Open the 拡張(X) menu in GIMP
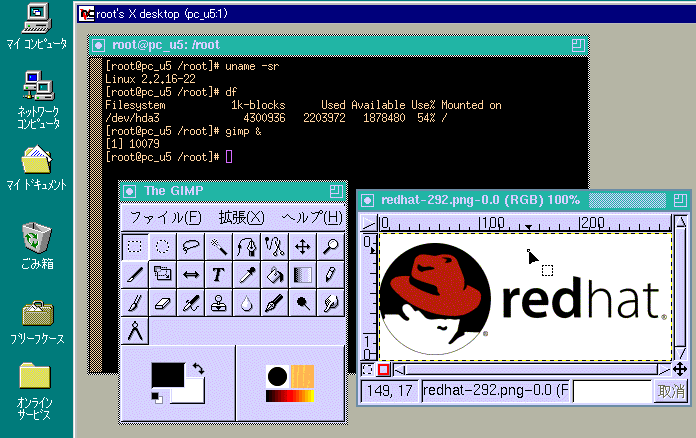This screenshot has width=696, height=438. [x=241, y=217]
